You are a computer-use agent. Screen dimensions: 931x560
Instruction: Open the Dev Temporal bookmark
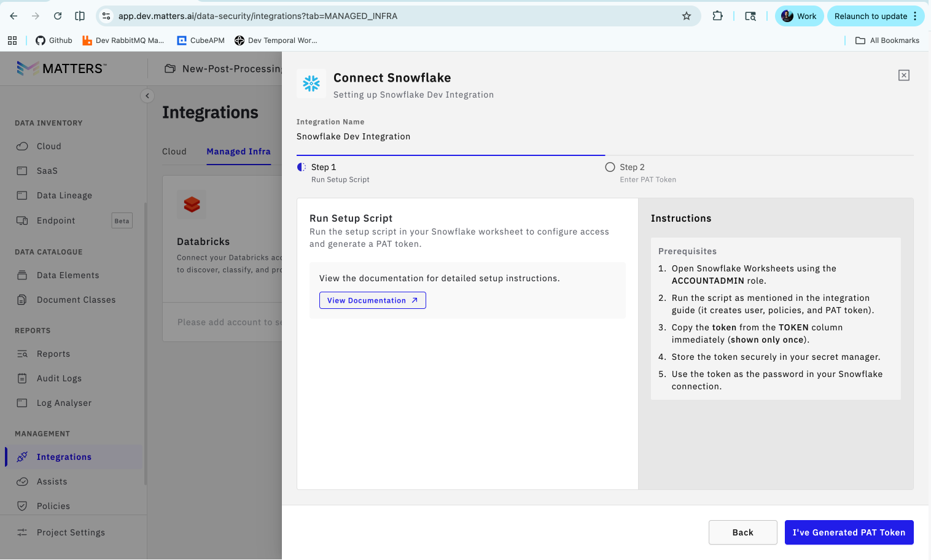click(276, 41)
